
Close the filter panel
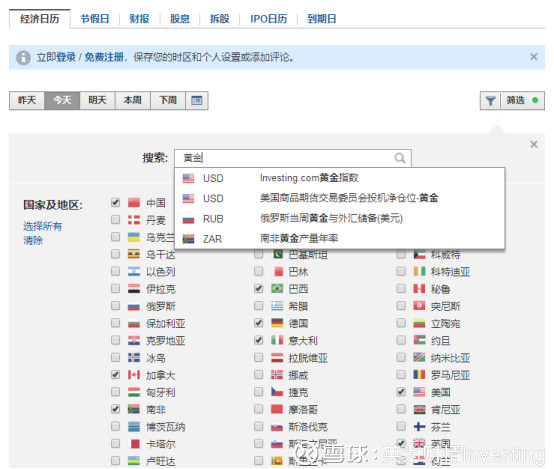tap(534, 144)
